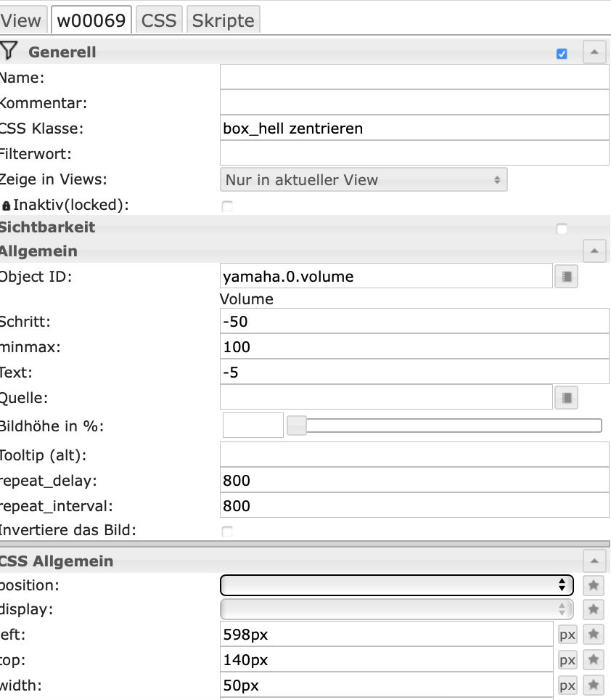Open the Skripte tab
611x700 pixels.
224,20
